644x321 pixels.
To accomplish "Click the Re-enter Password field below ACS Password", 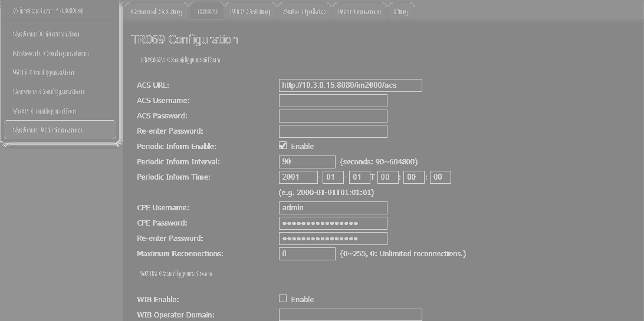I will pyautogui.click(x=333, y=131).
